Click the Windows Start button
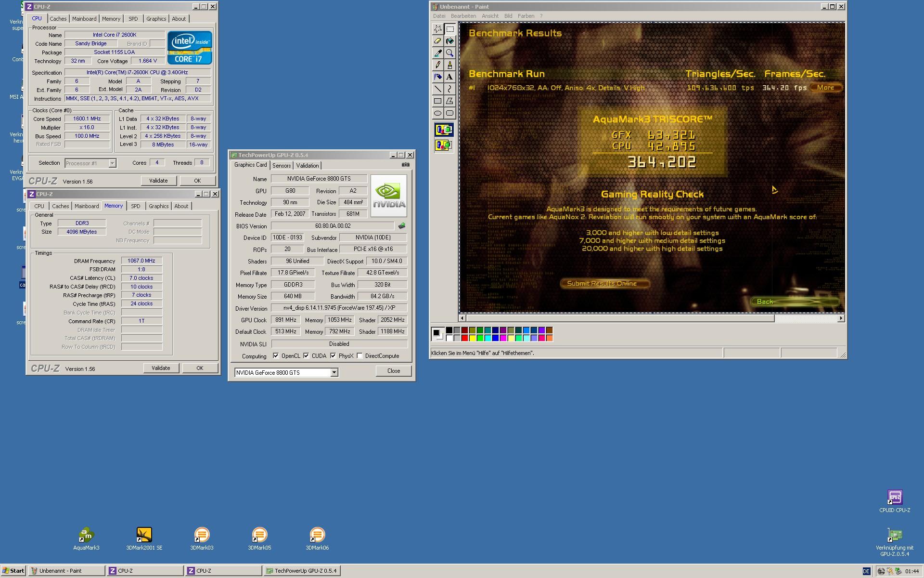This screenshot has width=924, height=578. coord(13,571)
